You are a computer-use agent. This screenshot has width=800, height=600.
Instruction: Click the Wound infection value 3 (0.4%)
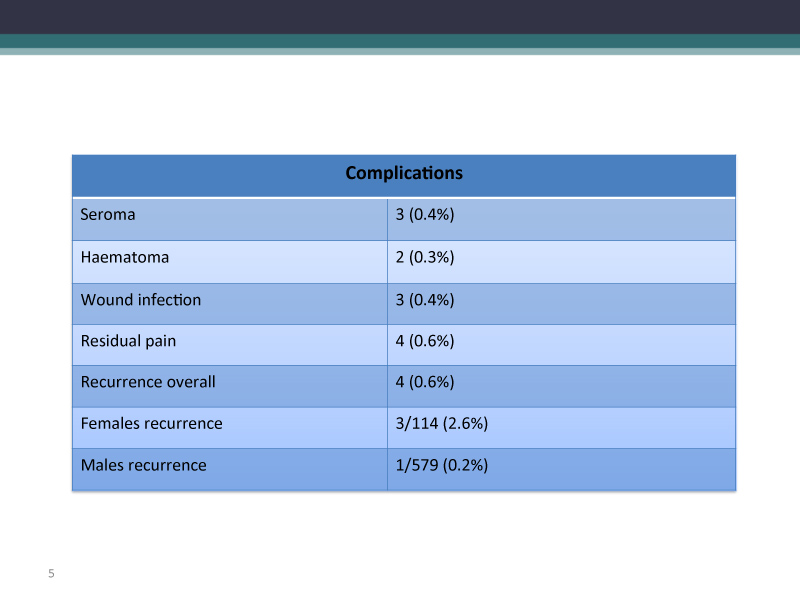[x=424, y=300]
